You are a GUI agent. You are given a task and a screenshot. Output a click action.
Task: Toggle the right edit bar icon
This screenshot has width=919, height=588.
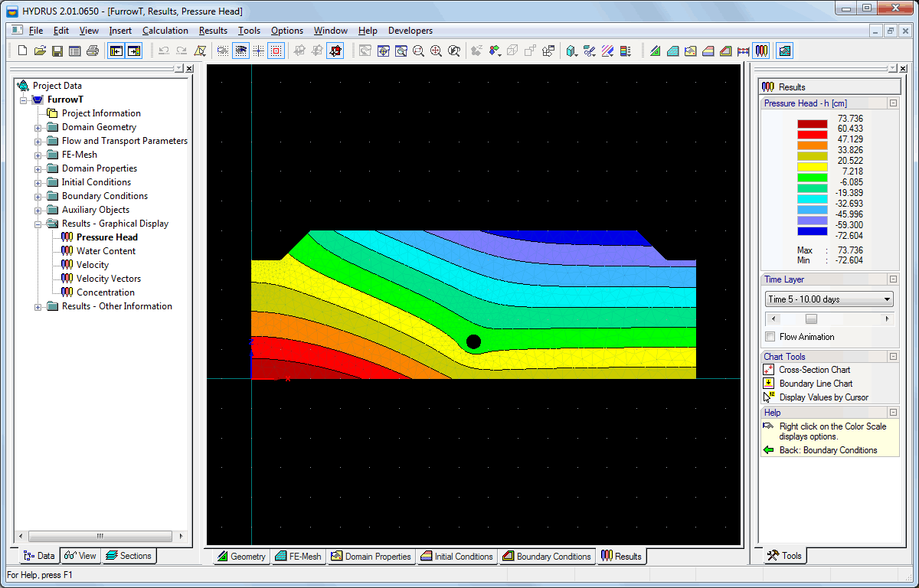pos(134,51)
